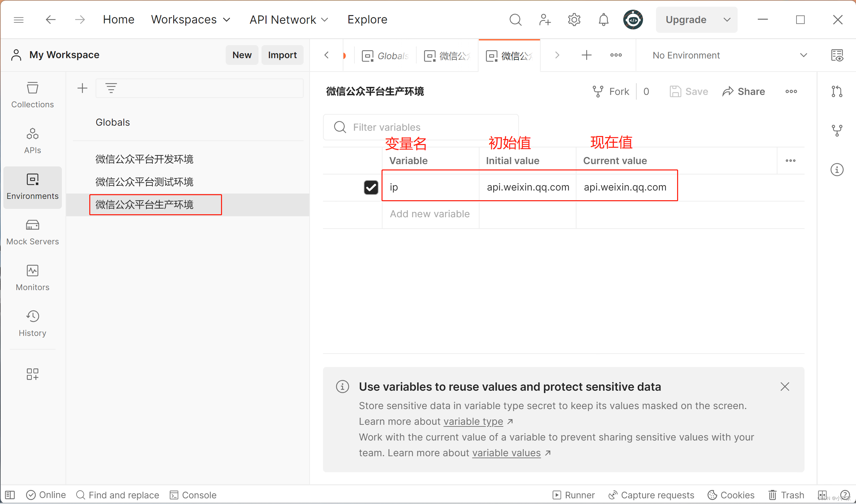Viewport: 856px width, 504px height.
Task: Open tab options three-dot menu
Action: tap(616, 55)
